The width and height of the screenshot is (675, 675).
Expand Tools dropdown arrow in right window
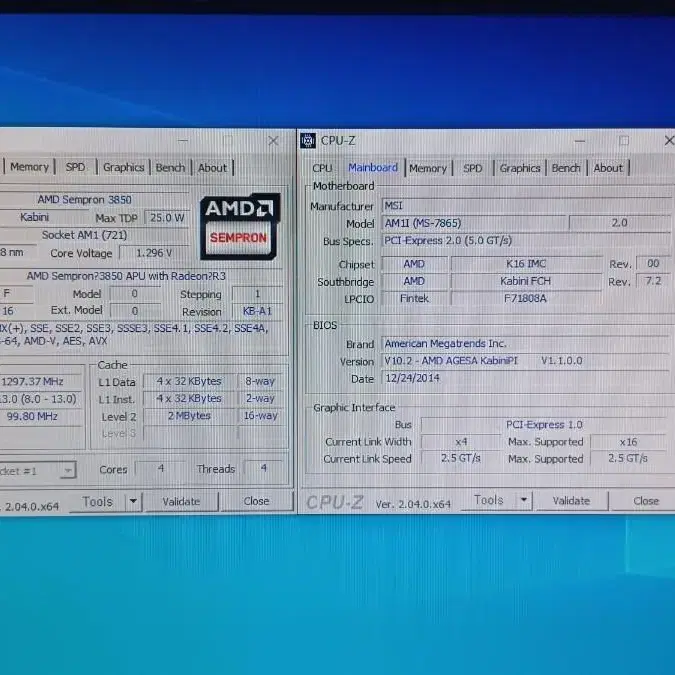point(524,500)
